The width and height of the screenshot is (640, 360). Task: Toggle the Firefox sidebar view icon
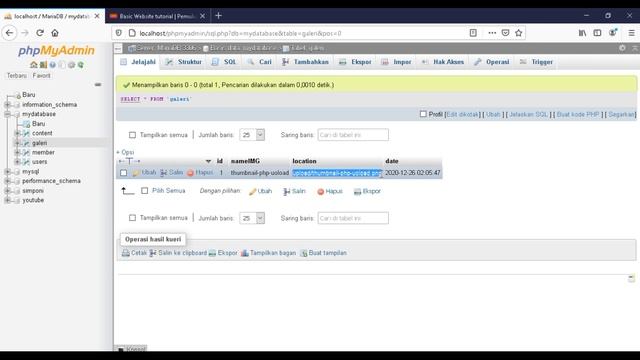pyautogui.click(x=597, y=33)
